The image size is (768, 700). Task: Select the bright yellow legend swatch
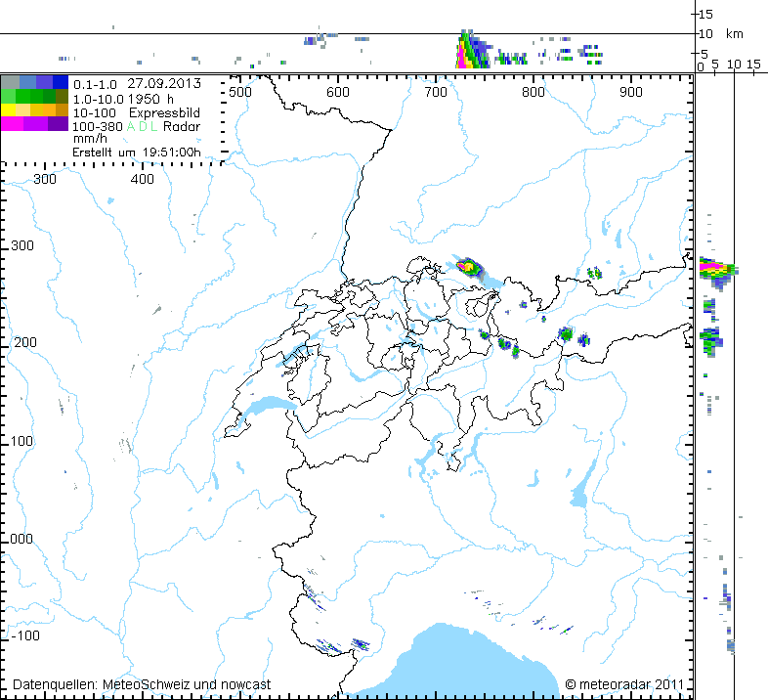pyautogui.click(x=9, y=109)
